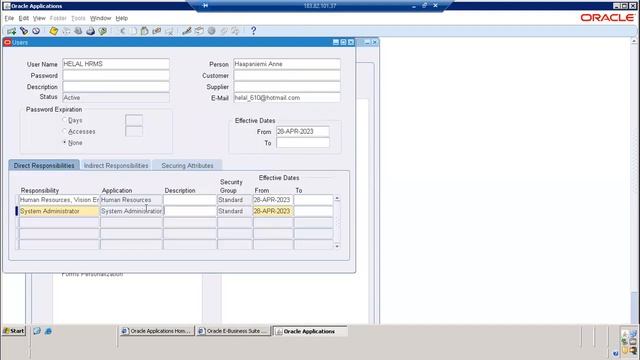
Task: Click the Clear Record toolbar icon
Action: point(157,31)
